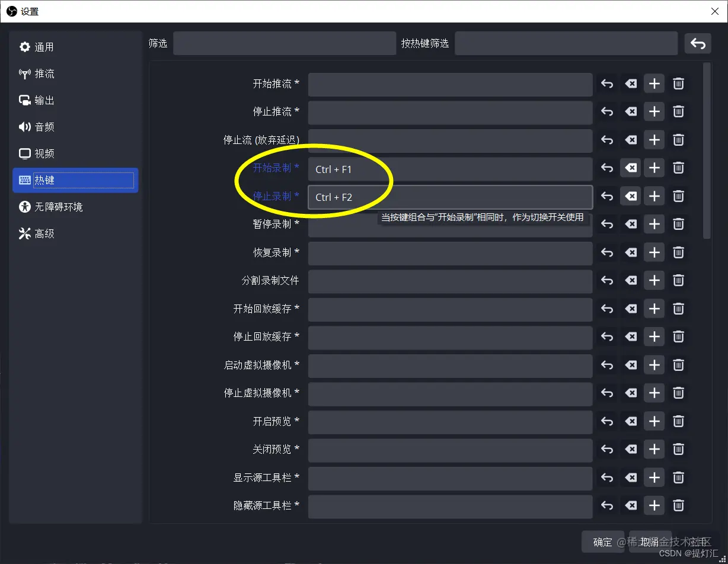Click the 分割录制文件 hotkey field
728x564 pixels.
click(451, 281)
